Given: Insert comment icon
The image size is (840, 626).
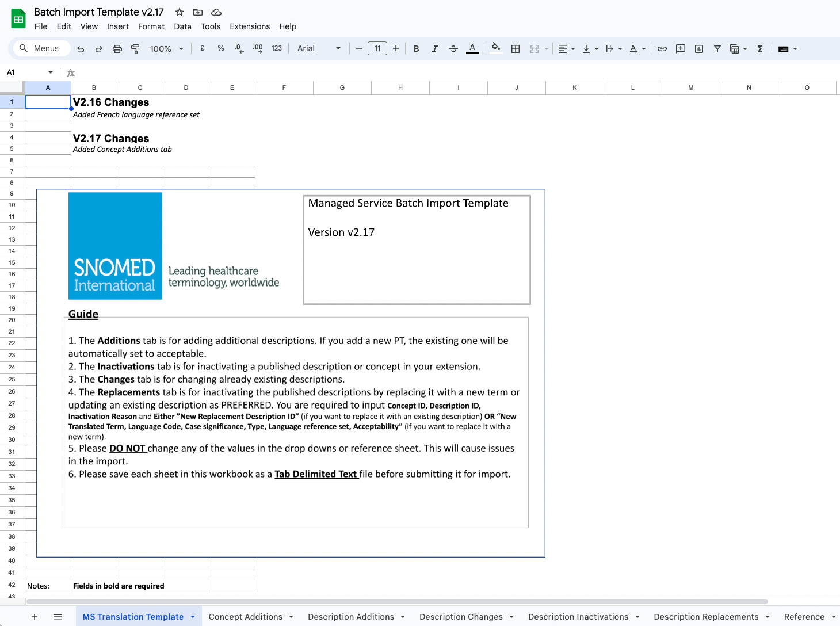Looking at the screenshot, I should tap(681, 49).
